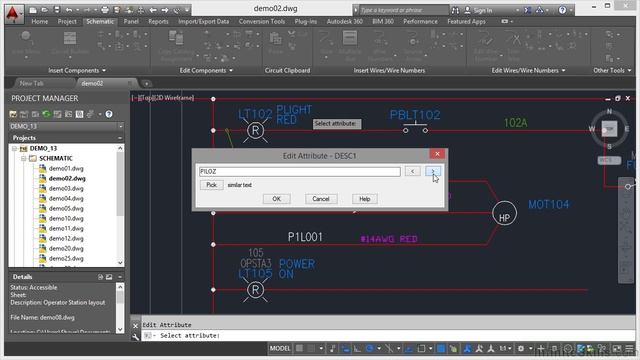Close the command line with its X icon
The width and height of the screenshot is (640, 360).
tap(136, 326)
